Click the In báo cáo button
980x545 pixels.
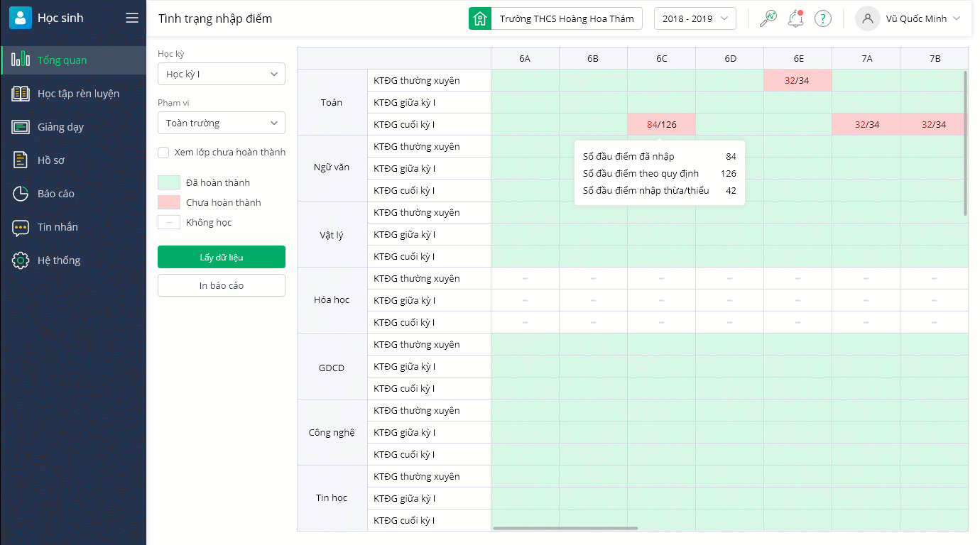pyautogui.click(x=222, y=285)
